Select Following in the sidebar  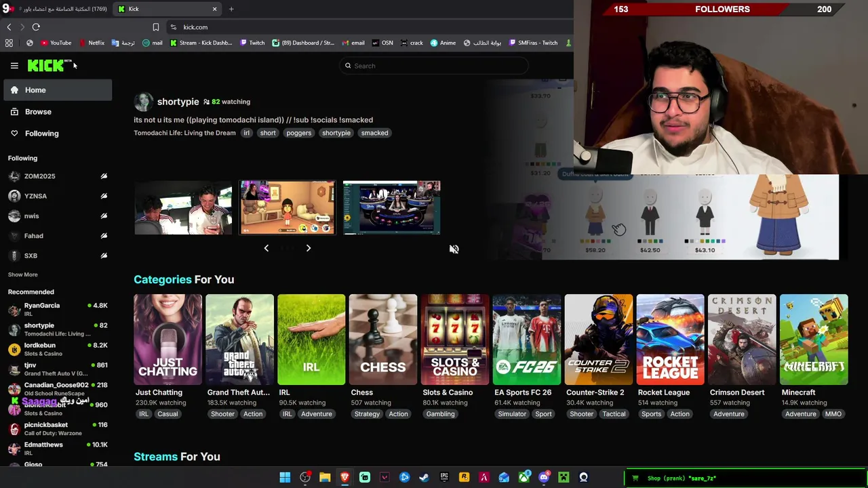click(58, 134)
